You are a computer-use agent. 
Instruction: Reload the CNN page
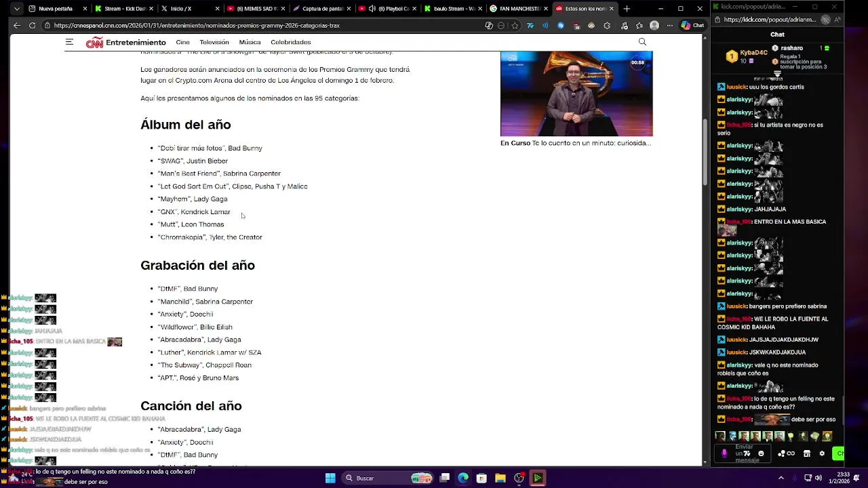pyautogui.click(x=32, y=25)
